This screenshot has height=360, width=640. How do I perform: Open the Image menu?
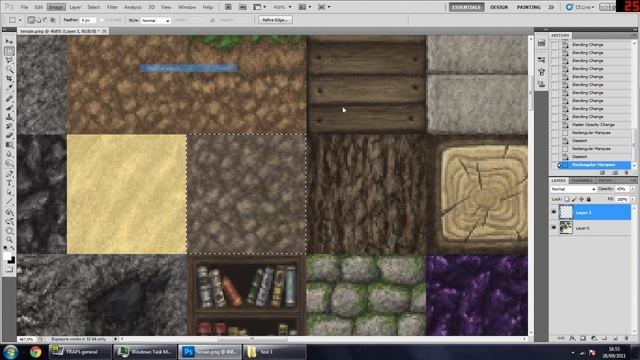click(56, 7)
